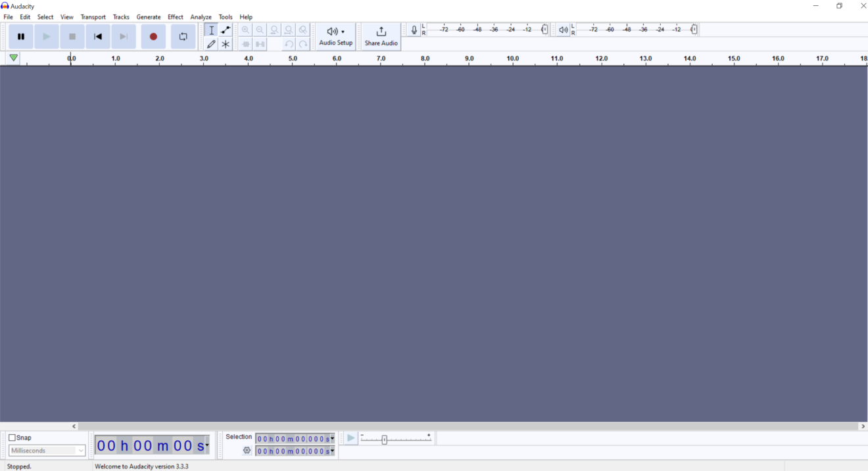
Task: Open the Effect menu
Action: [x=175, y=17]
